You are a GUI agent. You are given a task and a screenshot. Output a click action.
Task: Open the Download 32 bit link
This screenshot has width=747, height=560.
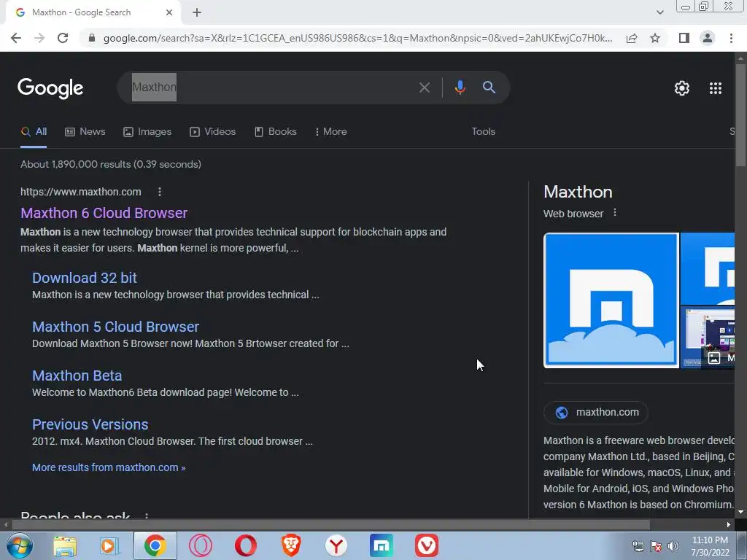pos(85,278)
